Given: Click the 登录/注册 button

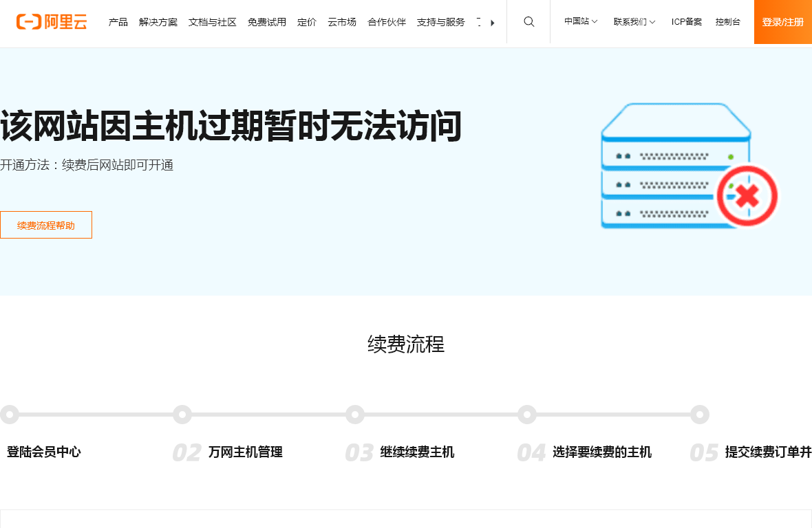Looking at the screenshot, I should pos(782,22).
